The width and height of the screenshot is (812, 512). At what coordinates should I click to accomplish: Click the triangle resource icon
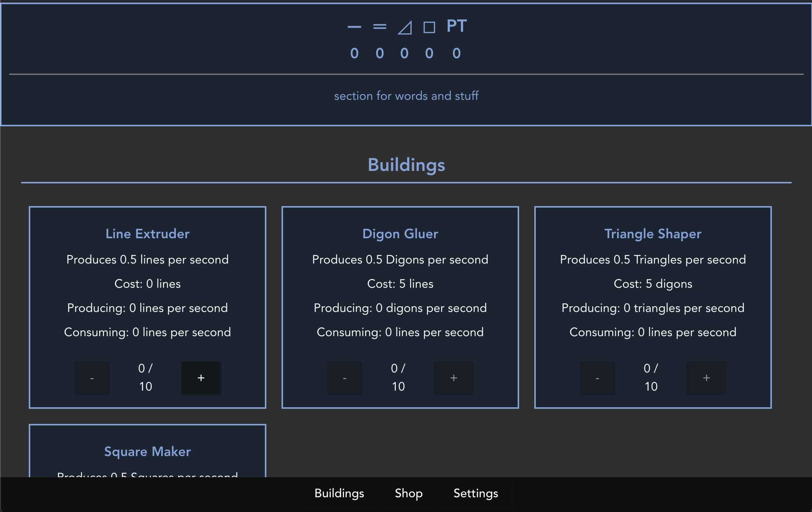click(x=404, y=27)
